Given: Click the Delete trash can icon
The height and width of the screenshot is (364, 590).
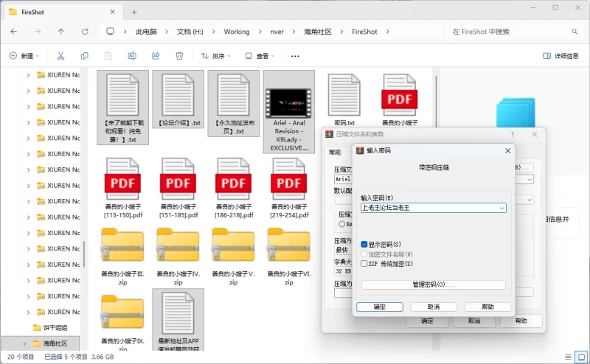Looking at the screenshot, I should [179, 56].
